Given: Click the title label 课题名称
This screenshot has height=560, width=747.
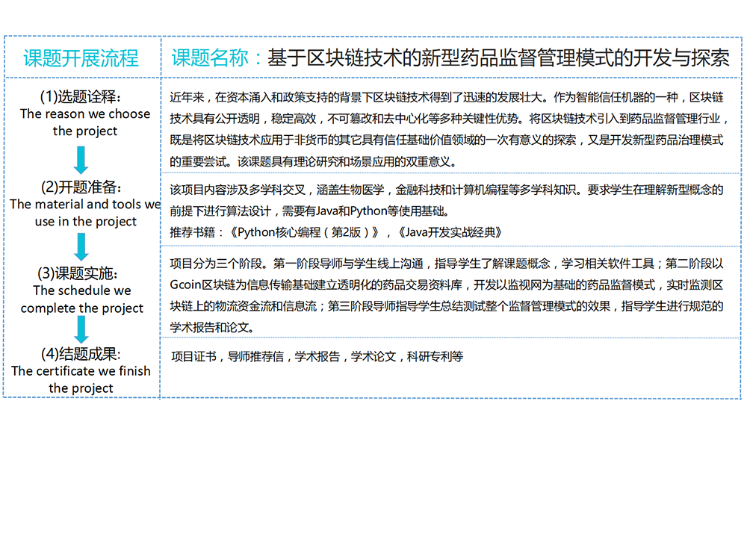Looking at the screenshot, I should (210, 58).
